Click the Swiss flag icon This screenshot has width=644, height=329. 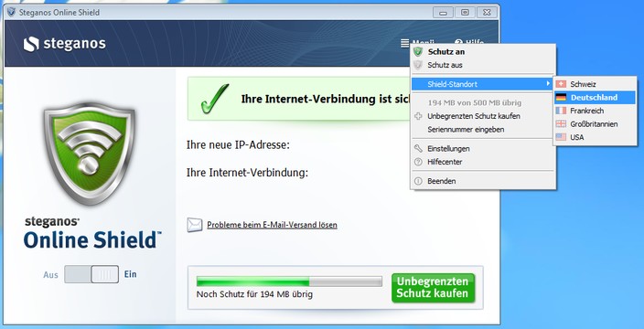click(x=561, y=84)
